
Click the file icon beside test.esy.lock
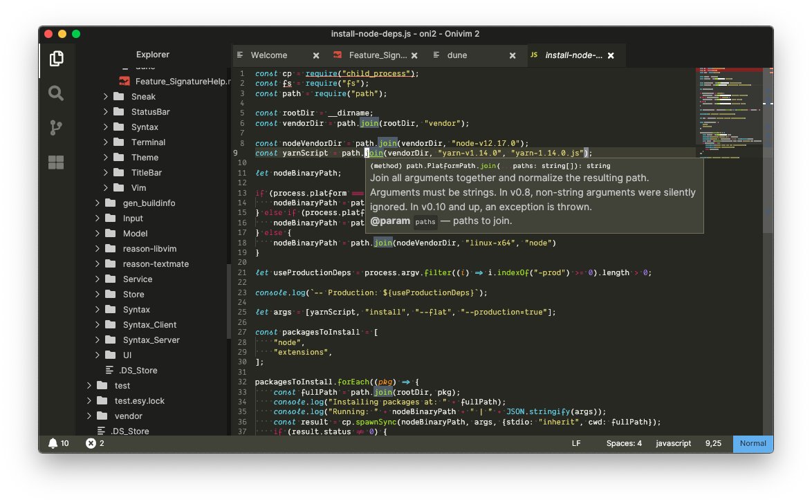click(102, 401)
